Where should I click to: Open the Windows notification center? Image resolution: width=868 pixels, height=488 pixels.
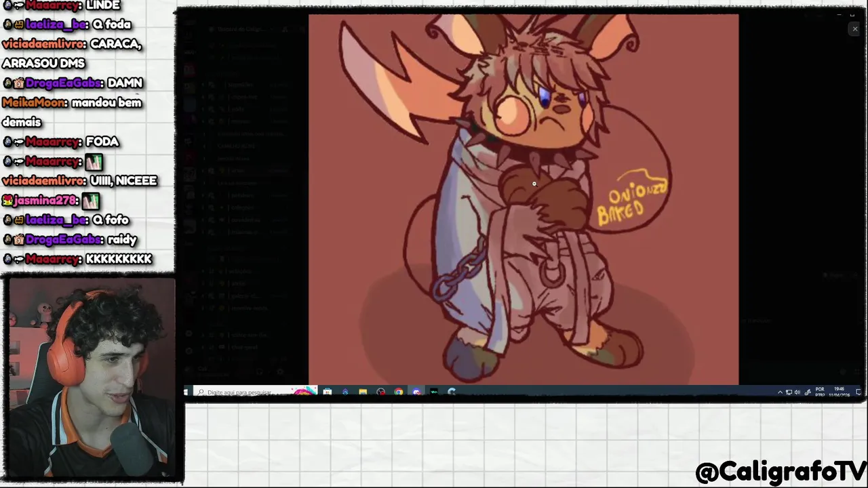(858, 392)
